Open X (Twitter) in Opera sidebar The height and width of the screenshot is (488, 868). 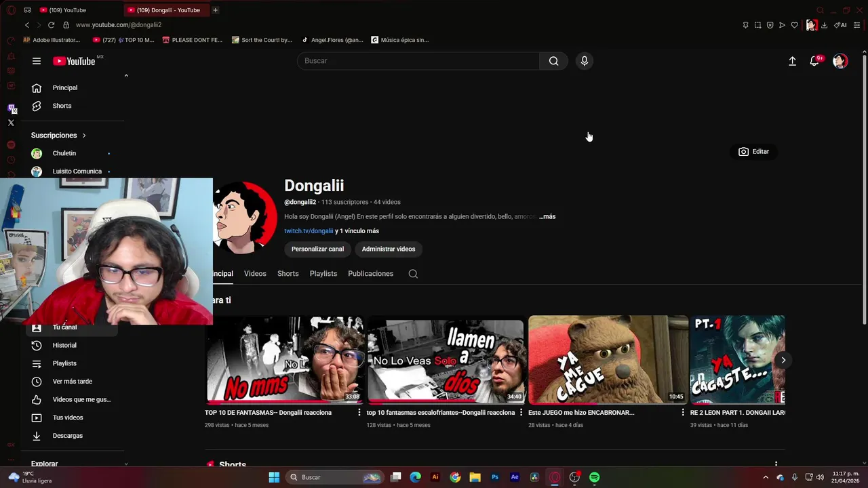tap(11, 123)
